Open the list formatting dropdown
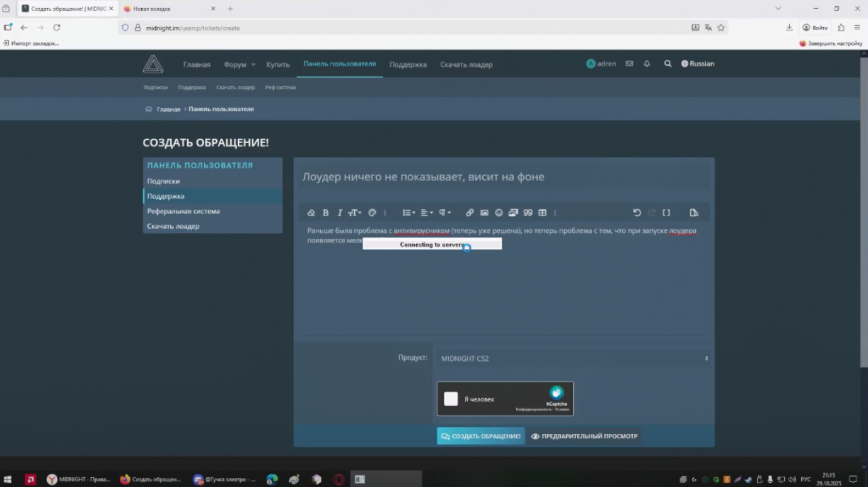 coord(408,213)
